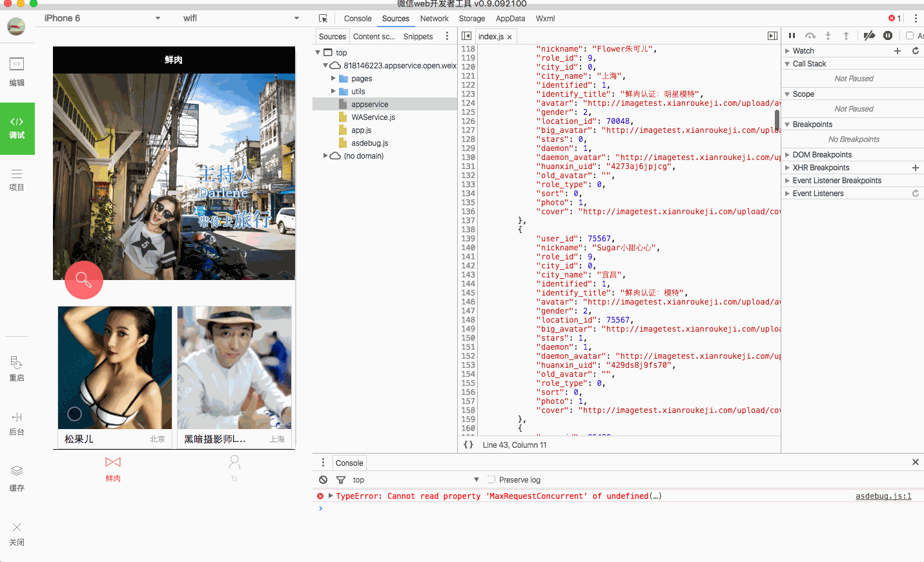Viewport: 924px width, 562px height.
Task: Toggle pause on exceptions
Action: [x=888, y=35]
